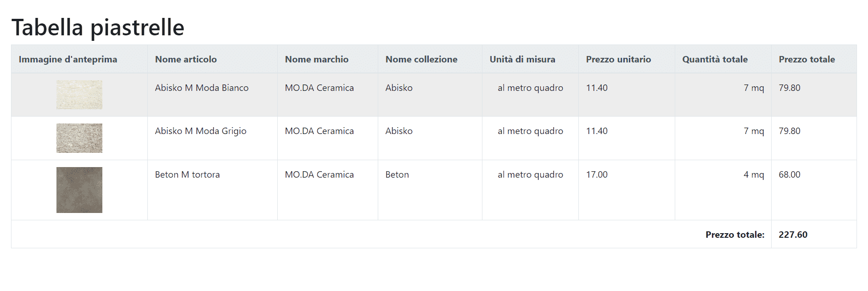The height and width of the screenshot is (291, 868).
Task: Select the 4 mq quantity cell
Action: click(723, 190)
